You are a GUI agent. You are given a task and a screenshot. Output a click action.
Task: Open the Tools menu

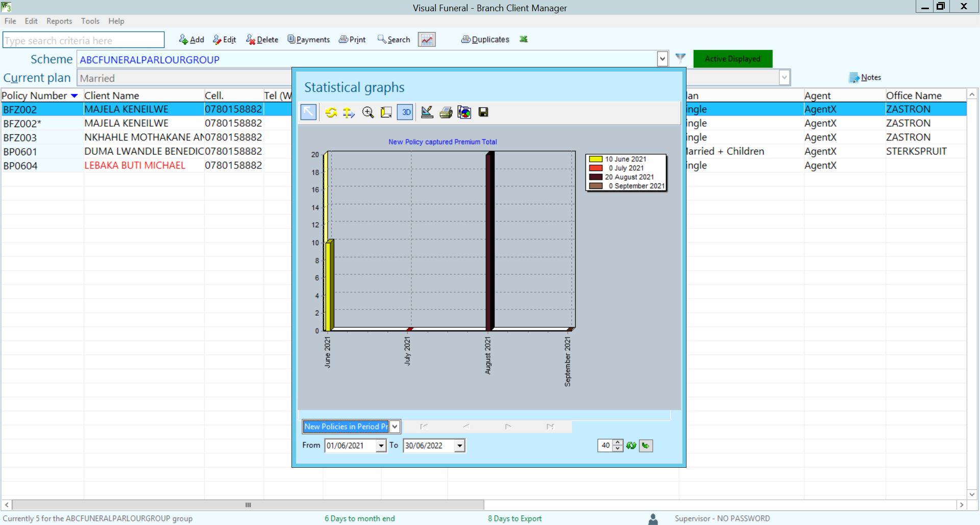tap(90, 21)
